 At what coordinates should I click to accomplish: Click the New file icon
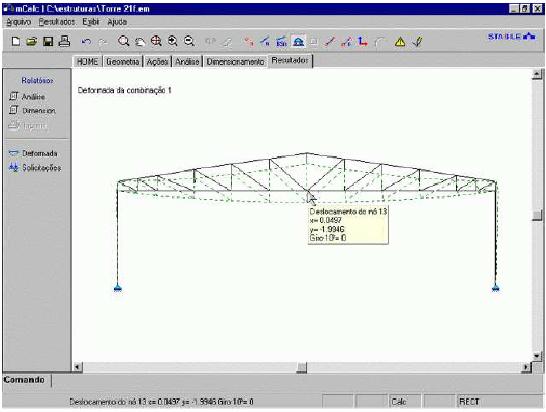(16, 41)
